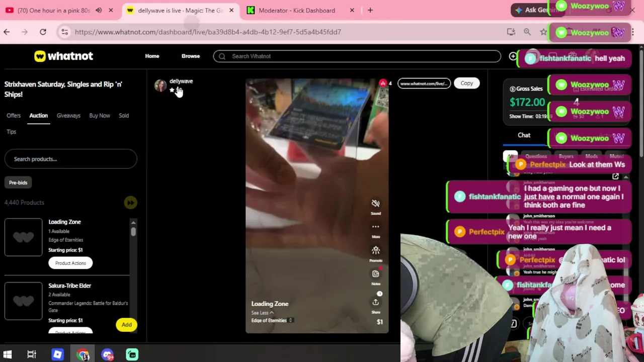Open the dellywave profile avatar
This screenshot has height=362, width=644.
[160, 85]
